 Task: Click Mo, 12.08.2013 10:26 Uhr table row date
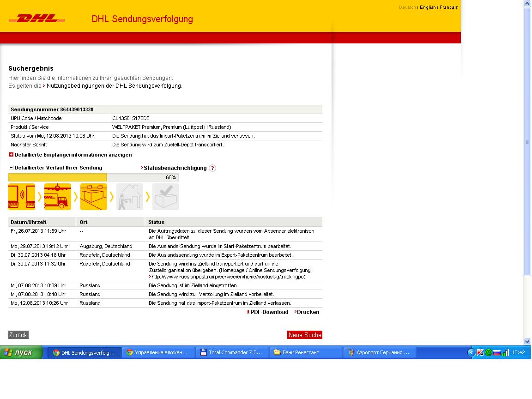[39, 303]
